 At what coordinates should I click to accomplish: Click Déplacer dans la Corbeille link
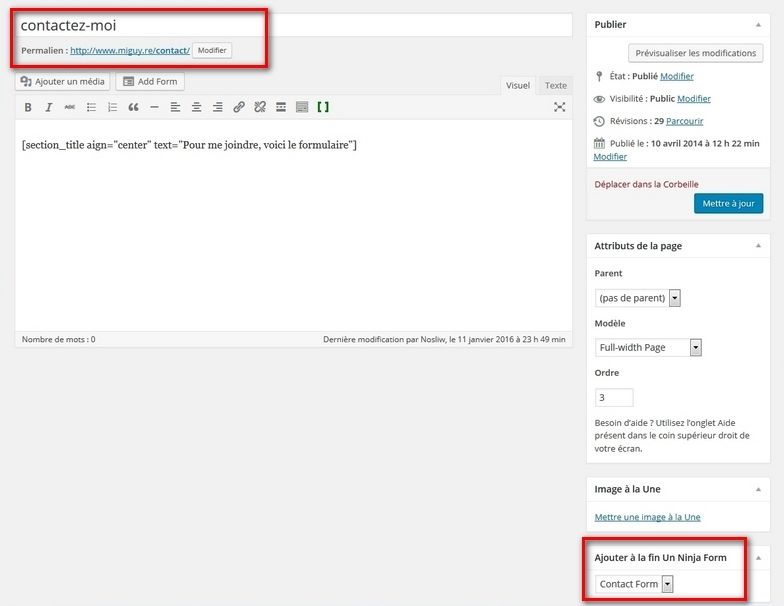(646, 184)
